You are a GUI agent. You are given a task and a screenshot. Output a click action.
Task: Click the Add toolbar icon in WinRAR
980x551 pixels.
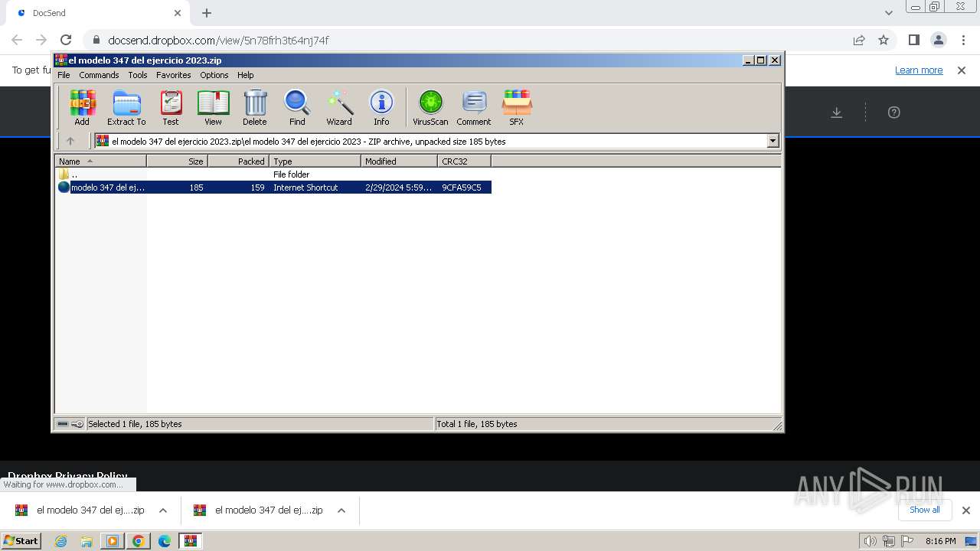(x=82, y=107)
